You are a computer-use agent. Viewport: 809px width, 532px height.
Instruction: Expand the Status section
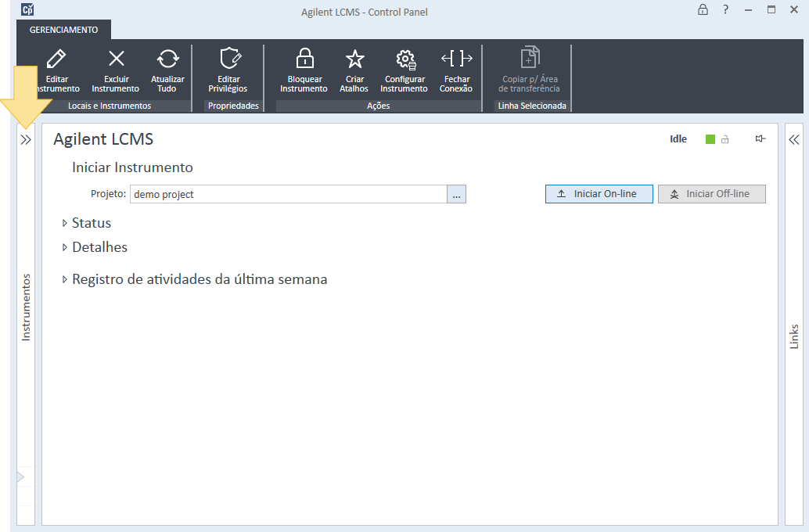coord(64,223)
